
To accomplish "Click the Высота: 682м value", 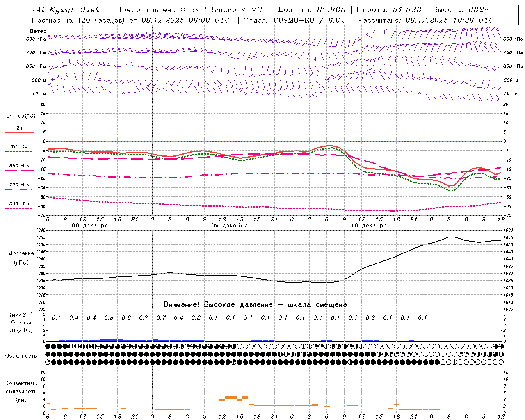I will pyautogui.click(x=461, y=10).
